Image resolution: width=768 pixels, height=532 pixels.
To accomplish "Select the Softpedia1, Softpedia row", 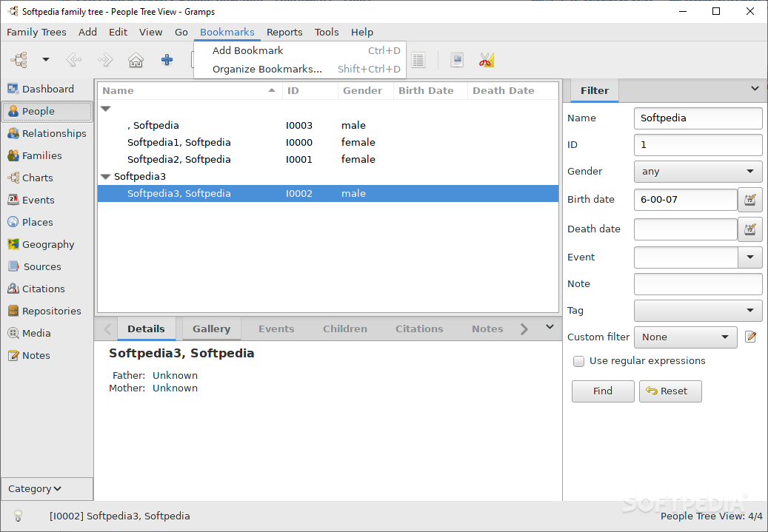I will [x=327, y=142].
